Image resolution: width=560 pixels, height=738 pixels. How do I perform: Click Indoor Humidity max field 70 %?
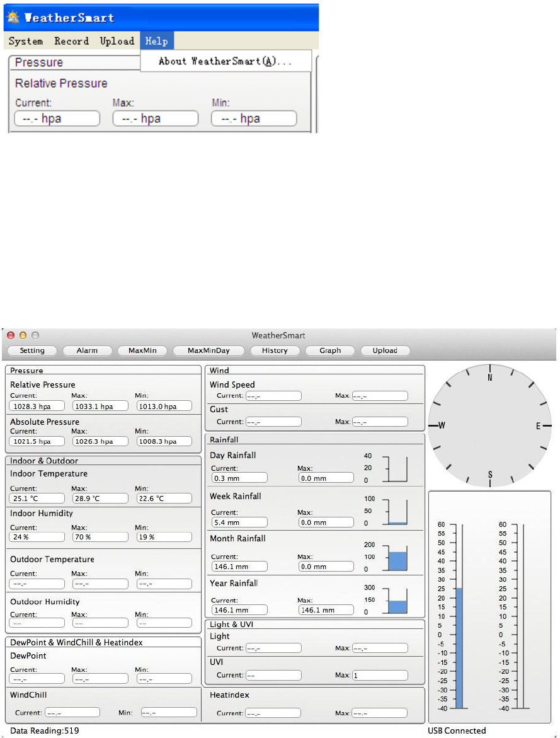point(100,537)
